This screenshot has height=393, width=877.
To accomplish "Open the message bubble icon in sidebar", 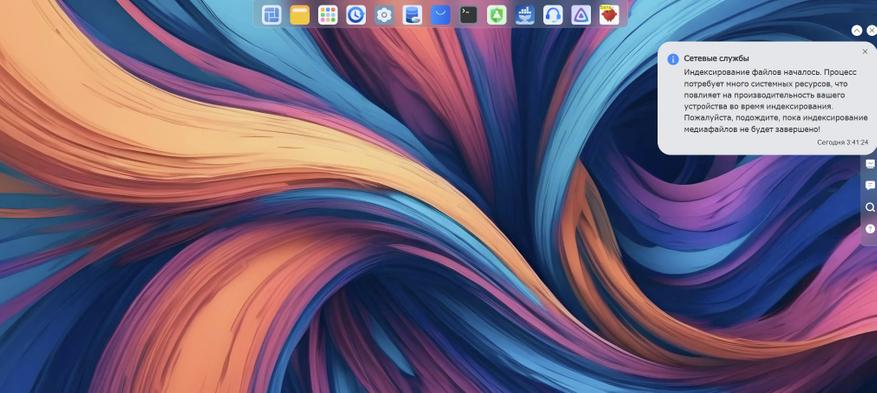I will [870, 186].
